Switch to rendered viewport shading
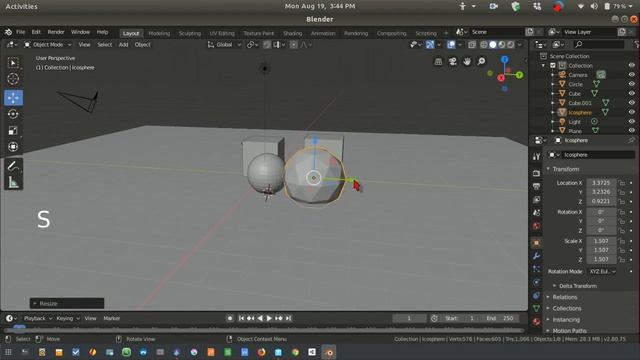The height and width of the screenshot is (360, 640). click(511, 45)
